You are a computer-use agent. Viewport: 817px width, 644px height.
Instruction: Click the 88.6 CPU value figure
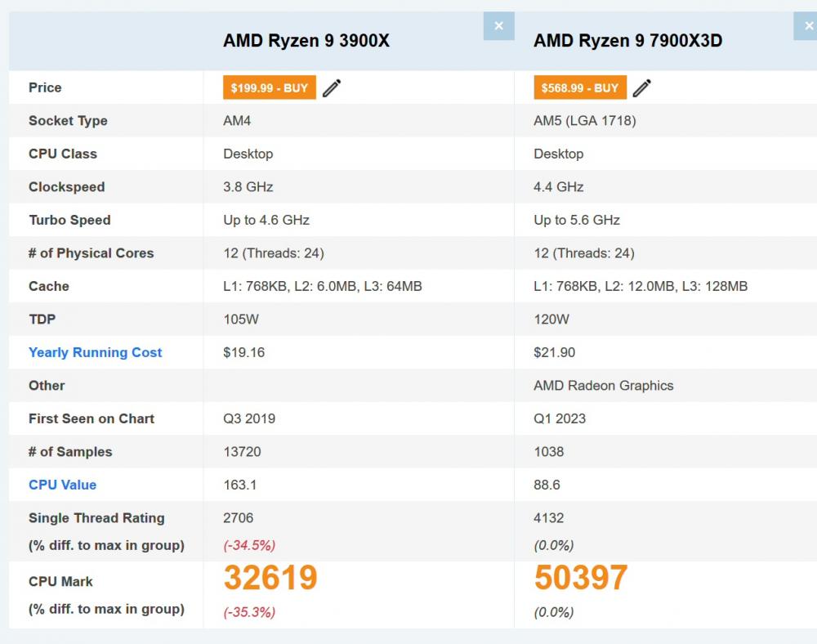[x=547, y=485]
